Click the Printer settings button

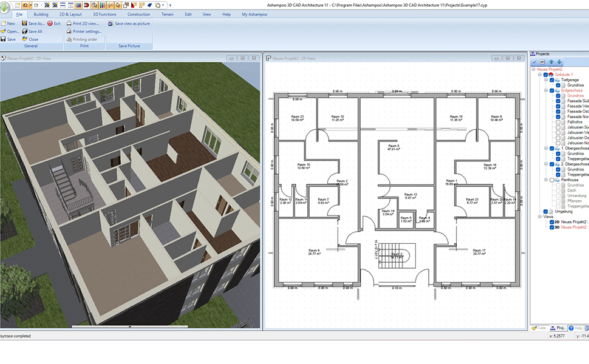point(84,32)
